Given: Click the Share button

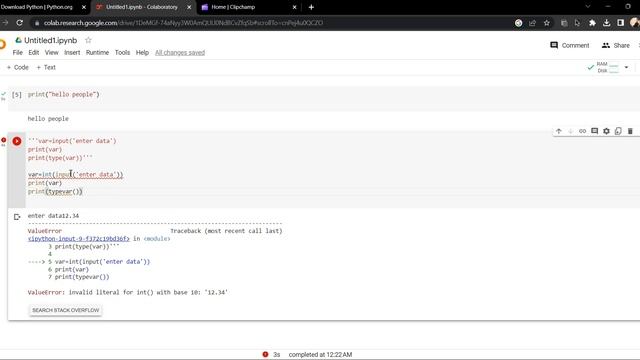Looking at the screenshot, I should tap(616, 45).
